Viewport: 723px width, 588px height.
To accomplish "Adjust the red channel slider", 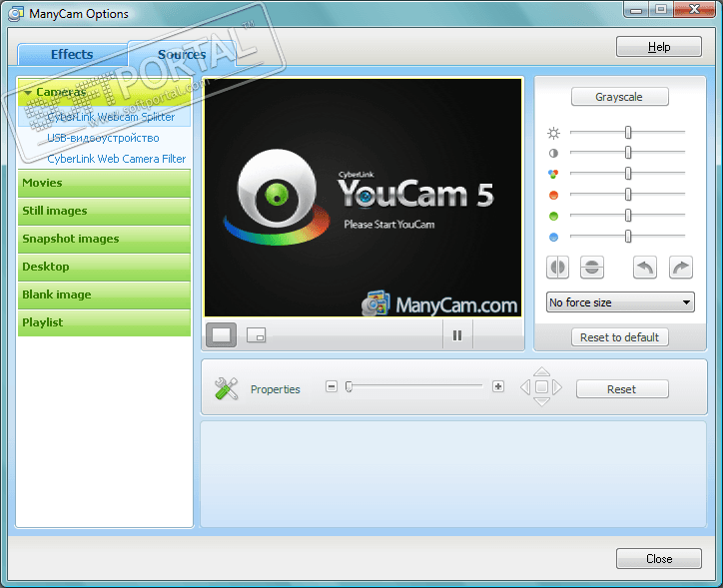I will coord(627,195).
